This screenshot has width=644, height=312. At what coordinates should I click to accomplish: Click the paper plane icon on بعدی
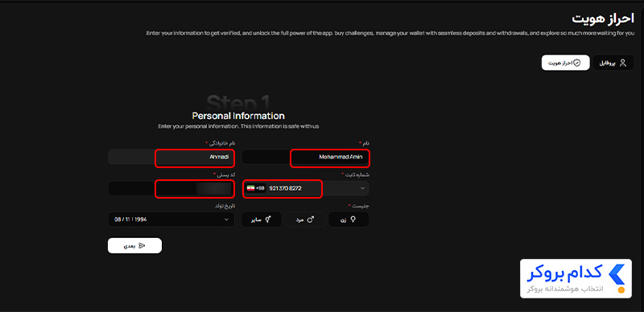pos(142,245)
